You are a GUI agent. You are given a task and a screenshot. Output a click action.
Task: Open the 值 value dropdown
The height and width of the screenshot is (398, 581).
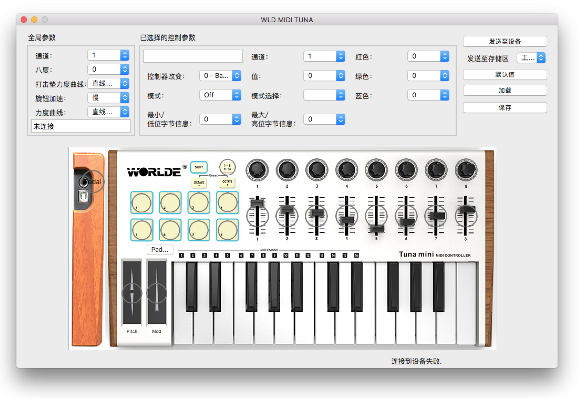tap(324, 76)
